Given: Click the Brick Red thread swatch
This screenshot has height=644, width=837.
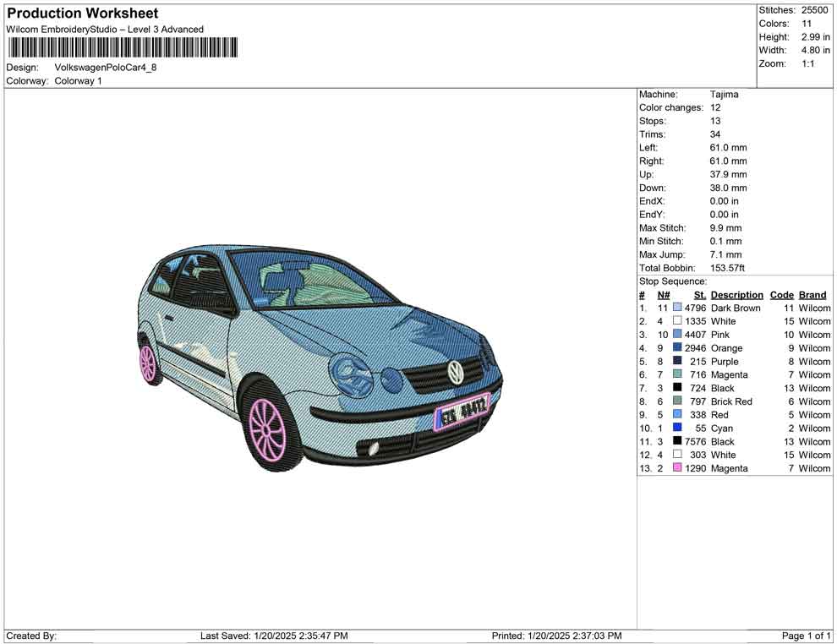Looking at the screenshot, I should (x=676, y=401).
